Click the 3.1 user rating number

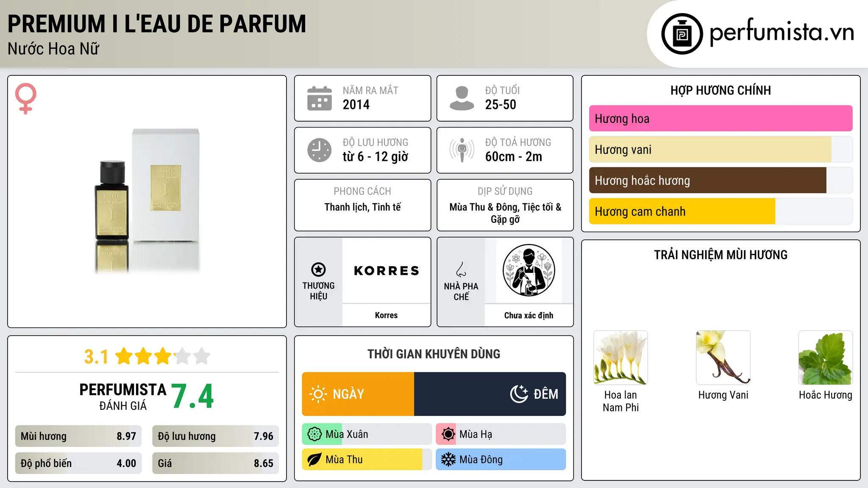click(96, 357)
